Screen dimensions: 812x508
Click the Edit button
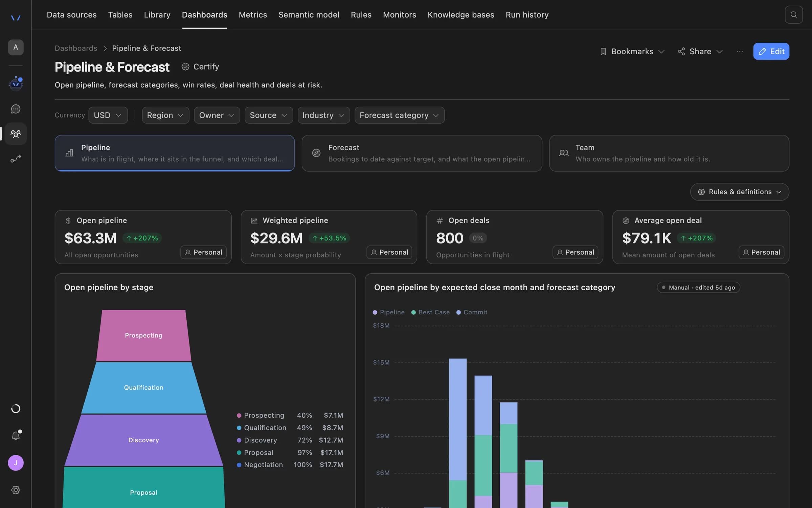pyautogui.click(x=771, y=51)
